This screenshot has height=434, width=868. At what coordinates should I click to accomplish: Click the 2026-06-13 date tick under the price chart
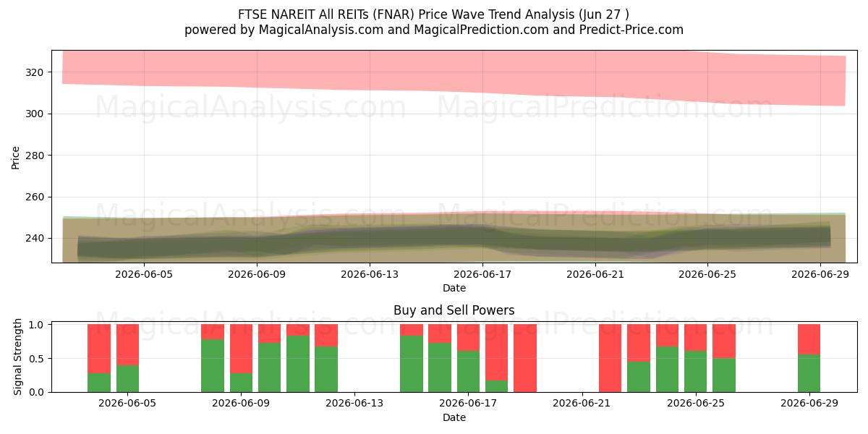click(x=370, y=274)
